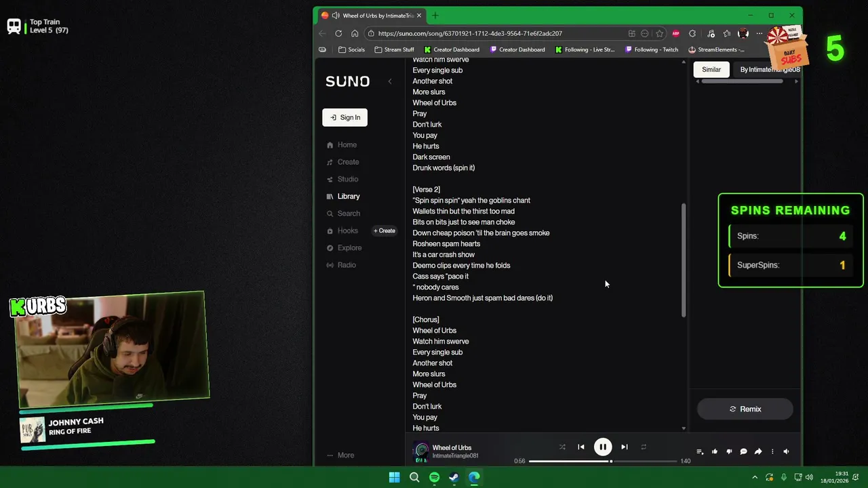Click the tab strip scroll right arrow
868x488 pixels.
click(796, 81)
